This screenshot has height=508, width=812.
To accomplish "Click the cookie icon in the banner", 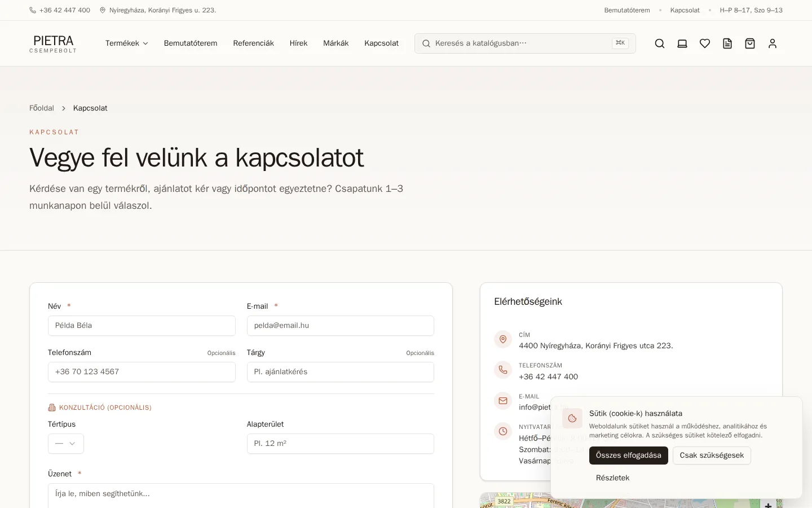I will pyautogui.click(x=572, y=418).
